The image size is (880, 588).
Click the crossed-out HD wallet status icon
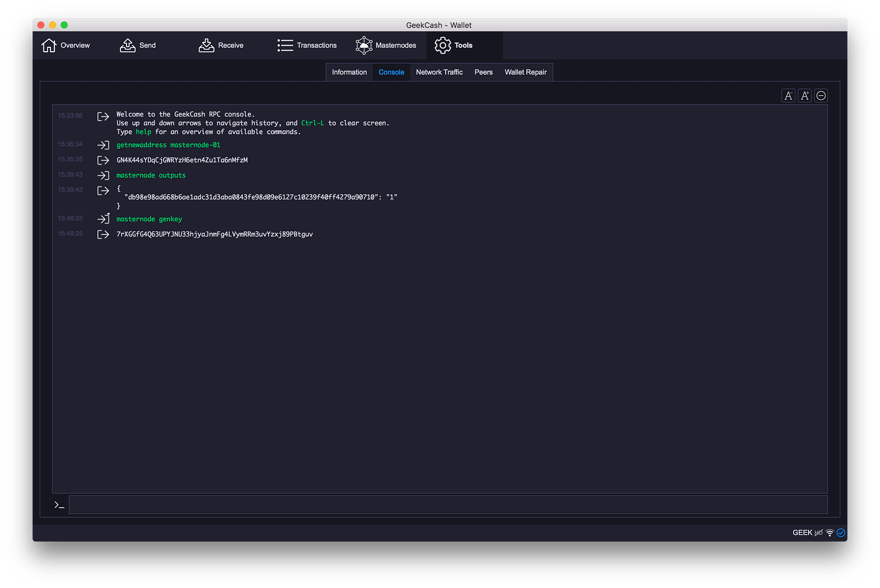[819, 532]
